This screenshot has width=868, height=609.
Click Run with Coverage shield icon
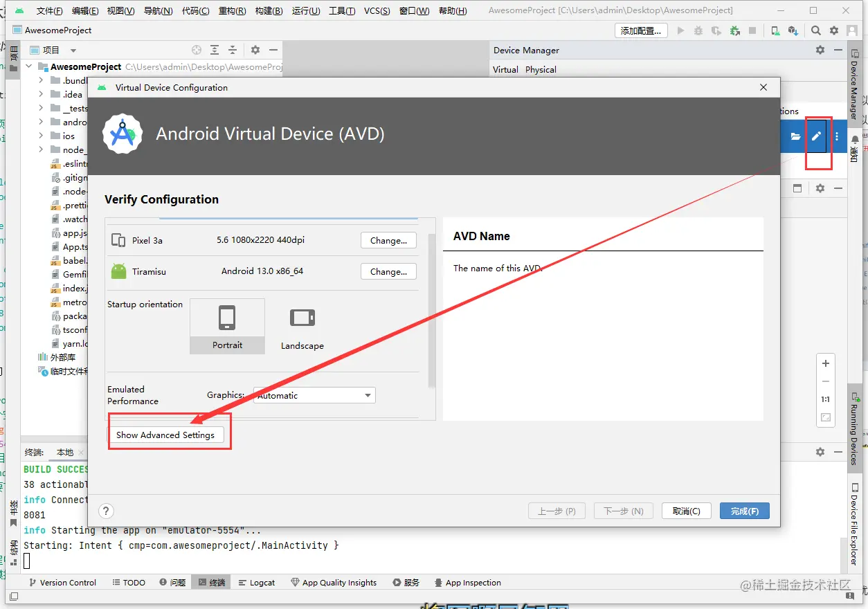716,30
